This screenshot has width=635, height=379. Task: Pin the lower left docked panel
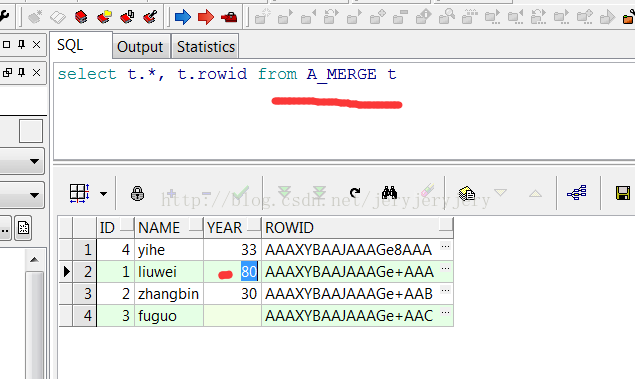pyautogui.click(x=21, y=72)
